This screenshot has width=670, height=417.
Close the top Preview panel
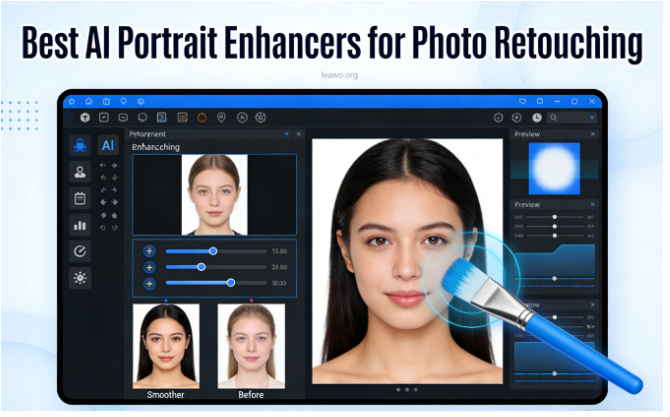(x=592, y=134)
